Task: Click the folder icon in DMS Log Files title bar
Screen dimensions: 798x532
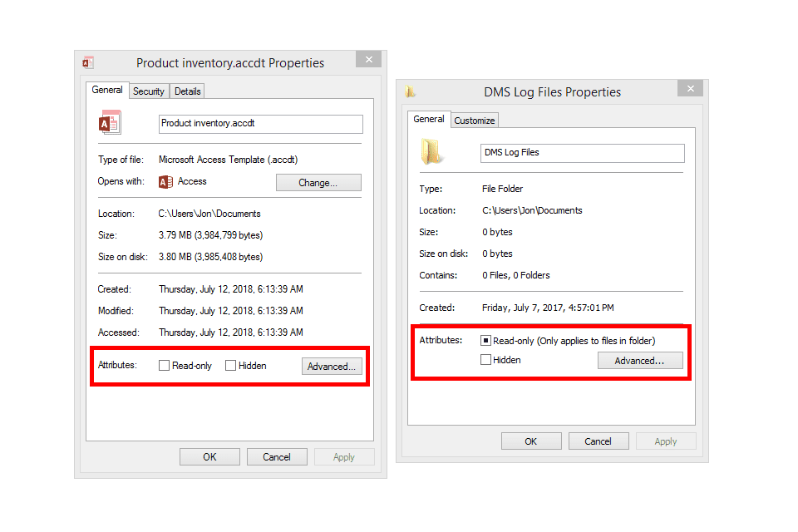Action: pyautogui.click(x=410, y=92)
